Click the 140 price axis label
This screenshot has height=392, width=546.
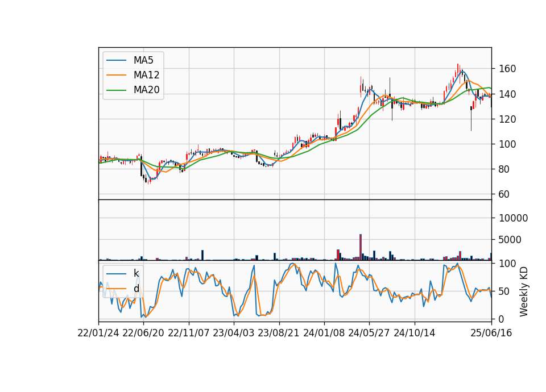pos(507,94)
